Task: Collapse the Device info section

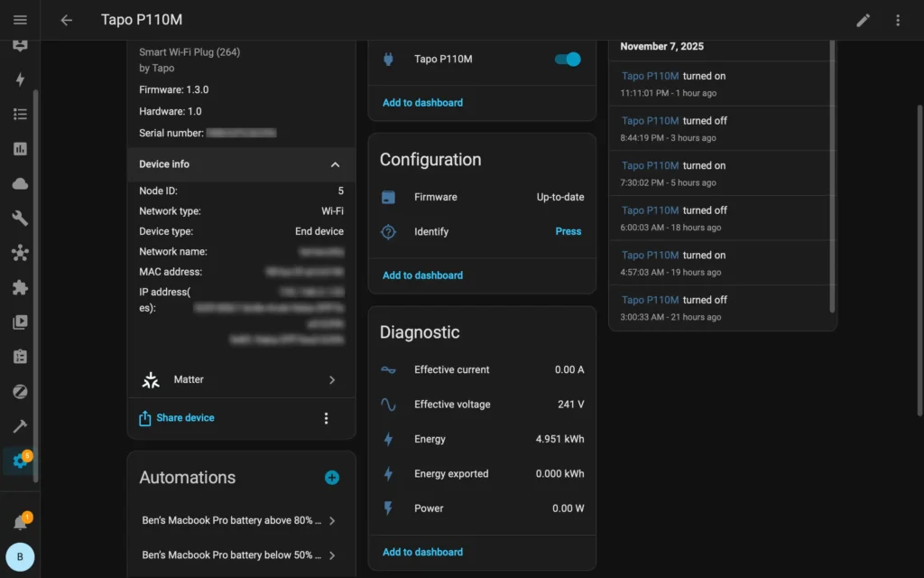Action: tap(335, 165)
